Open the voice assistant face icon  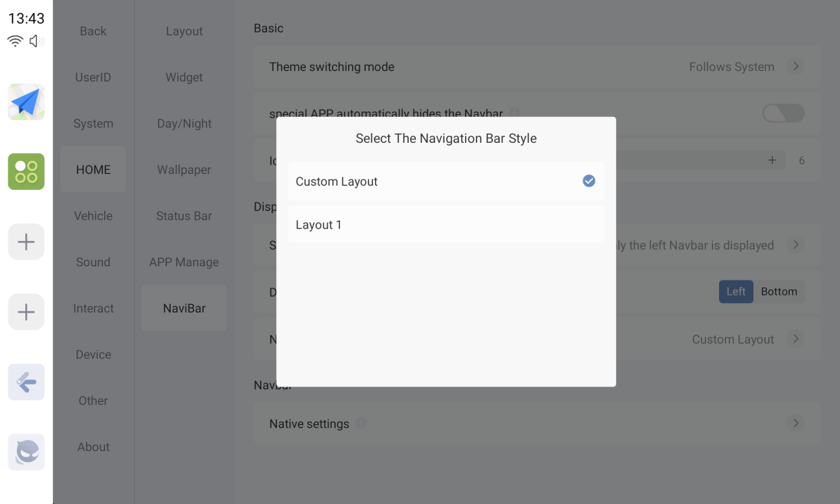click(x=27, y=452)
